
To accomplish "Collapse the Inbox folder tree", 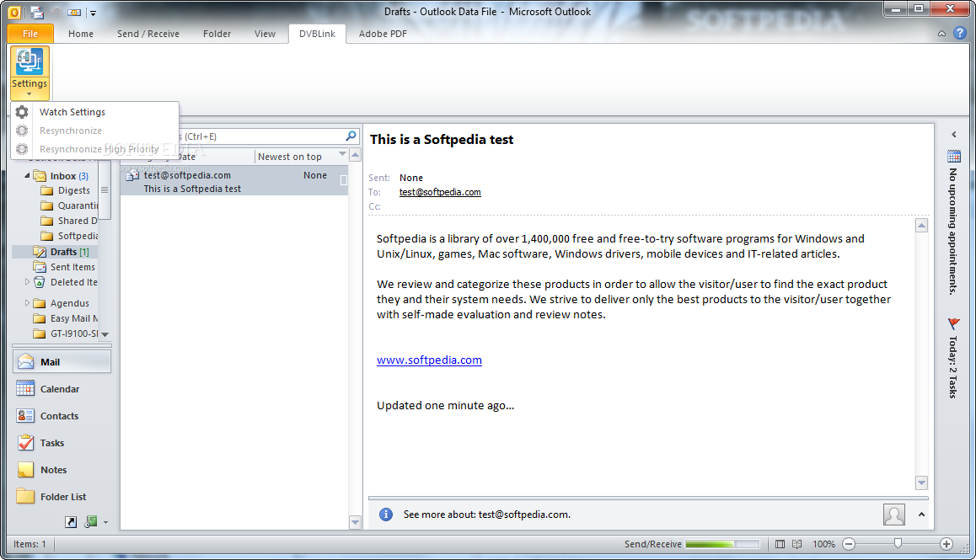I will (x=27, y=176).
